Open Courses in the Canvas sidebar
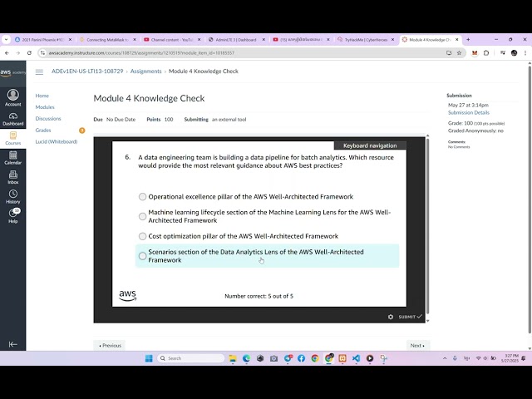Screen dimensions: 532x399 [13, 139]
